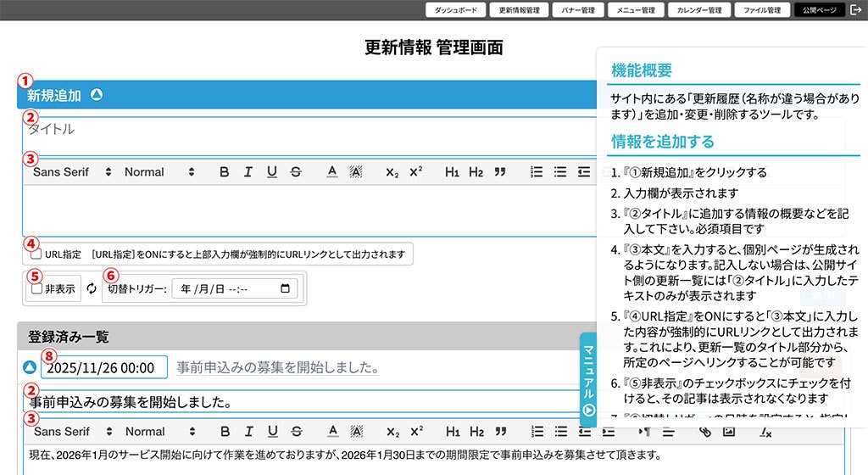Insert an image in the registered entry editor
Viewport: 868px width, 475px height.
[729, 432]
